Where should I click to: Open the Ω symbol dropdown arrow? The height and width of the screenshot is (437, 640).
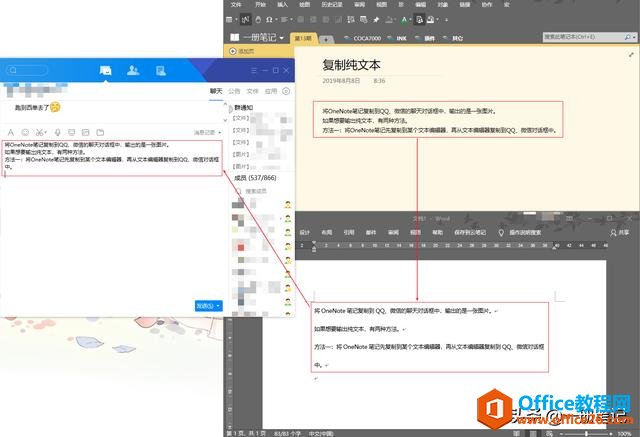pos(276,20)
